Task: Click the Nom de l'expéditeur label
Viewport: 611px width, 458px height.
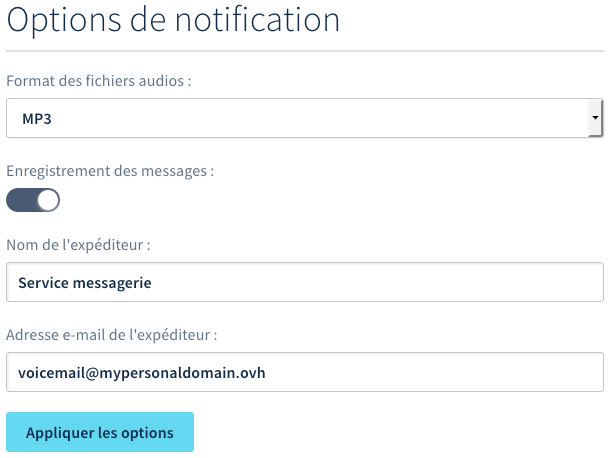Action: [78, 244]
